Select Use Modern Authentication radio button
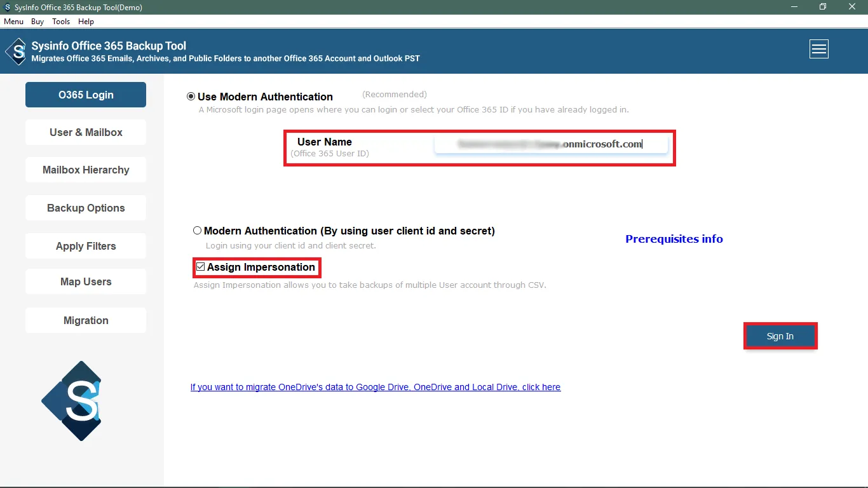The width and height of the screenshot is (868, 488). pos(191,97)
